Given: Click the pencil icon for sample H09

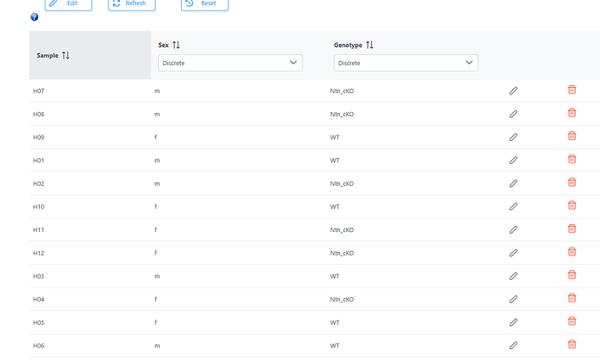Looking at the screenshot, I should tap(514, 137).
